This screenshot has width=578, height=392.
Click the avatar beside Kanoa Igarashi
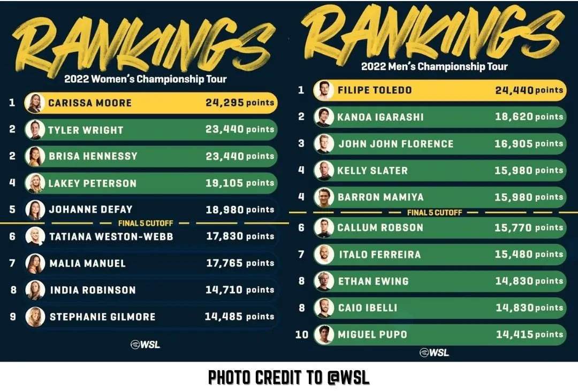323,117
